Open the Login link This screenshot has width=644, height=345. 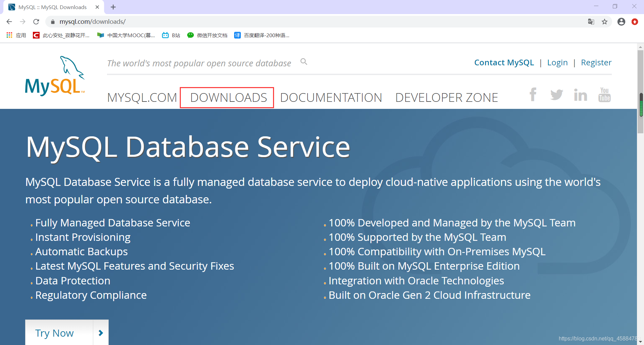point(557,63)
